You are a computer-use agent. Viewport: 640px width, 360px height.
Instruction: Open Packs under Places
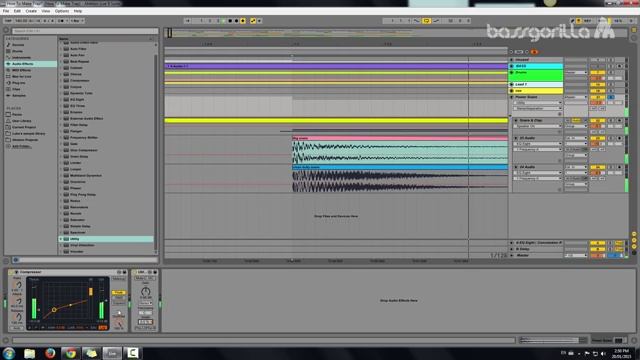coord(17,114)
